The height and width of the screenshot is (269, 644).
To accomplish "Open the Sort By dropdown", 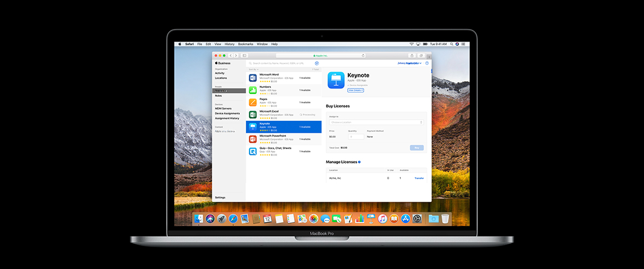I will click(x=252, y=69).
